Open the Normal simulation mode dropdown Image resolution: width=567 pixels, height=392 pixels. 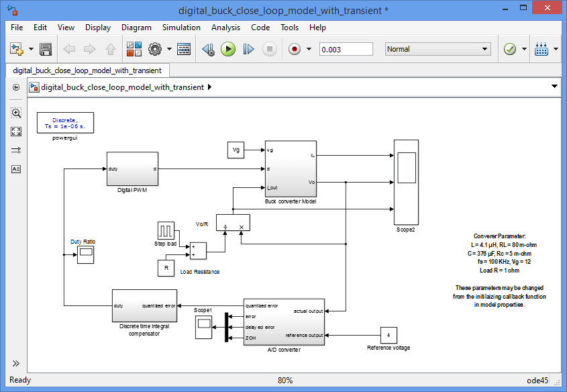[x=438, y=49]
